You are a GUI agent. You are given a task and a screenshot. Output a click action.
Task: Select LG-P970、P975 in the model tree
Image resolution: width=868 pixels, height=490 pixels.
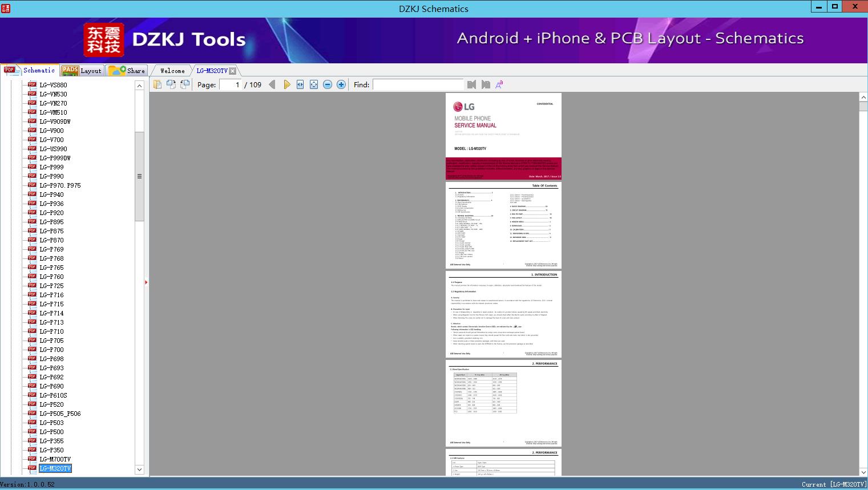pos(60,185)
